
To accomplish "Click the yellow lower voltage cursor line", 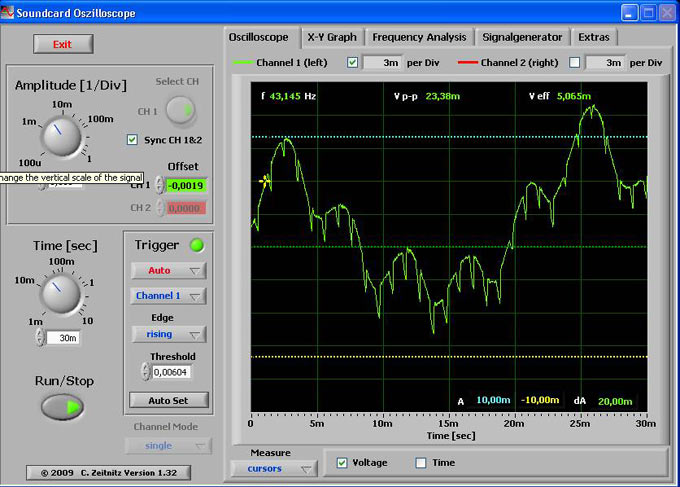I will [x=449, y=357].
